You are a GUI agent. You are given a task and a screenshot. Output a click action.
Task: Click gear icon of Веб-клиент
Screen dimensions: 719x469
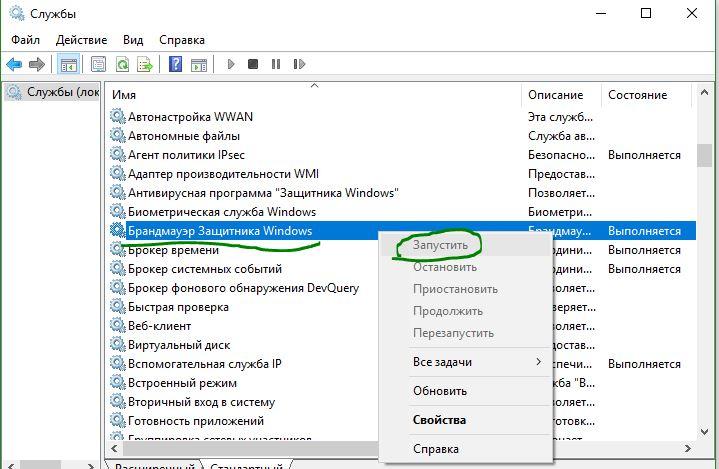118,326
